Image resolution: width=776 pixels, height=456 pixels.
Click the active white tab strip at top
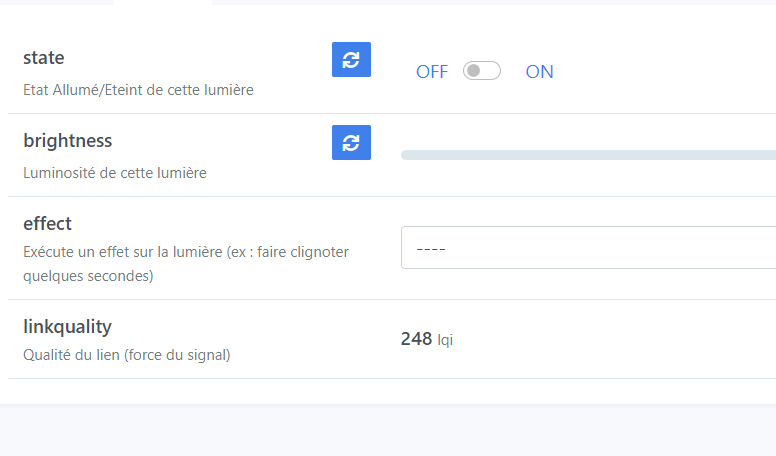pyautogui.click(x=163, y=2)
